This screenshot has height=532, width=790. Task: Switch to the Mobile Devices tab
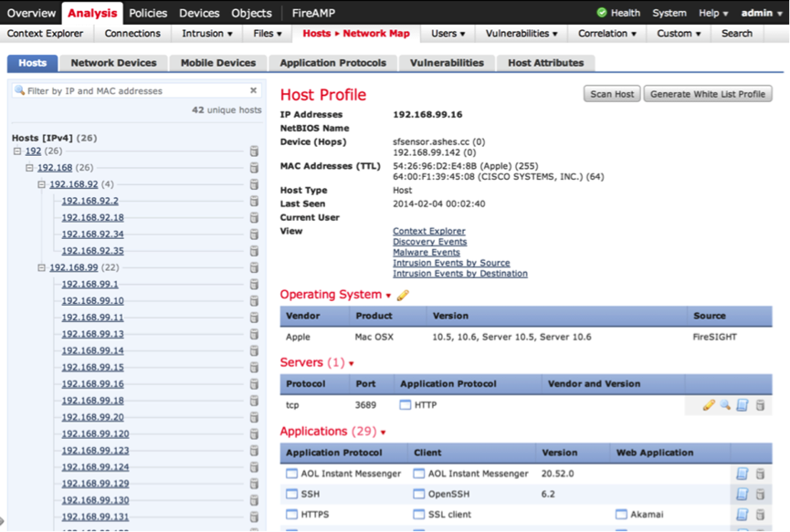tap(218, 63)
